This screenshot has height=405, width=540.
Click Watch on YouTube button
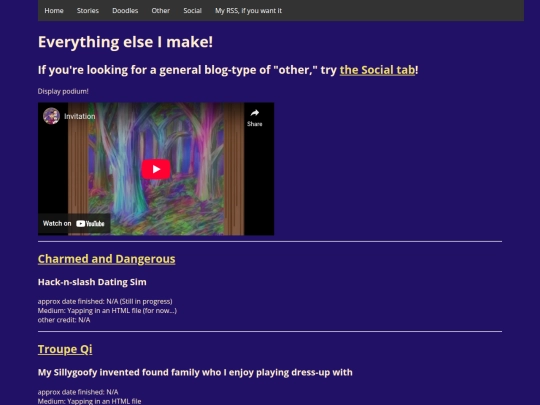(x=74, y=224)
